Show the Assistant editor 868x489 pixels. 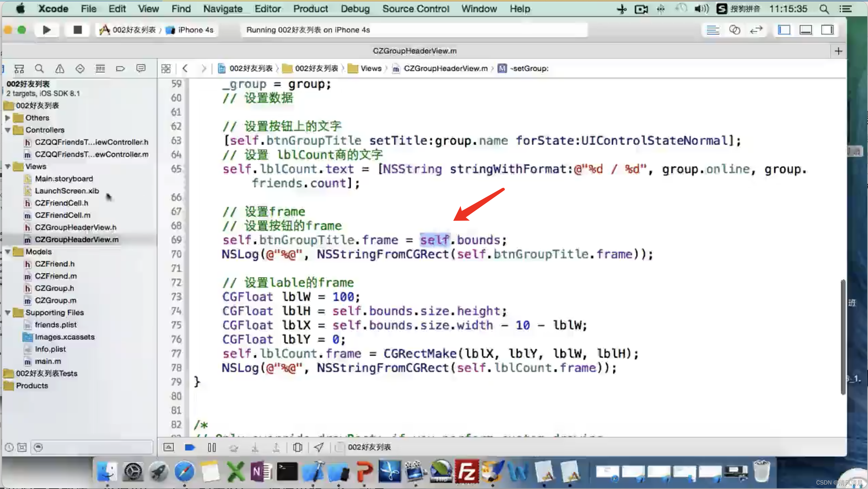tap(734, 30)
